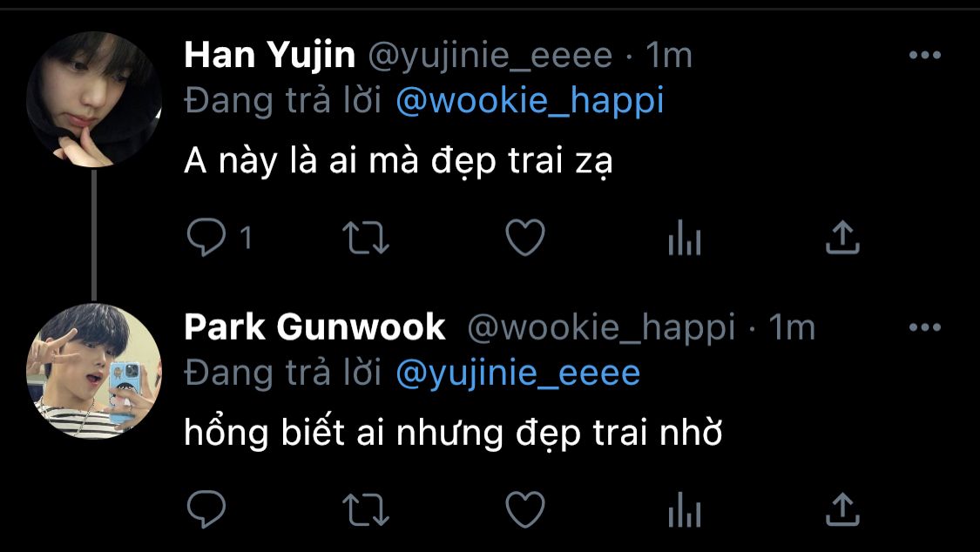Open the Park Gunwook display name

click(x=314, y=327)
